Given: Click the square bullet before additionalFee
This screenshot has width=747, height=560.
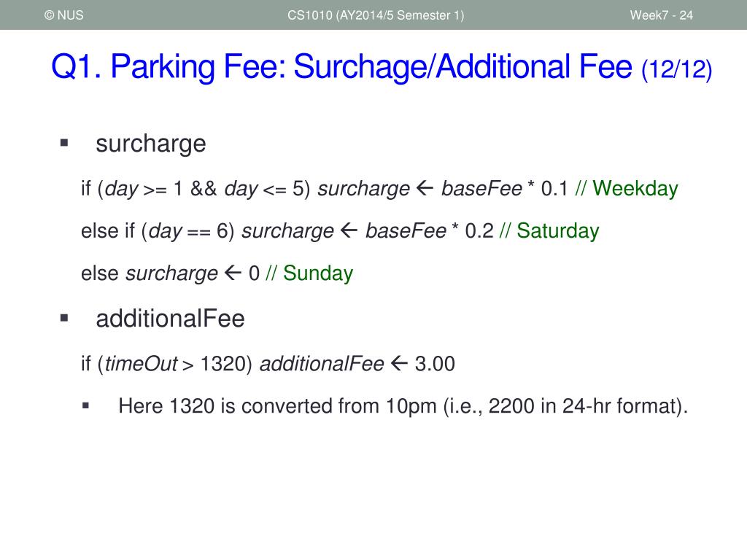Looking at the screenshot, I should point(64,318).
